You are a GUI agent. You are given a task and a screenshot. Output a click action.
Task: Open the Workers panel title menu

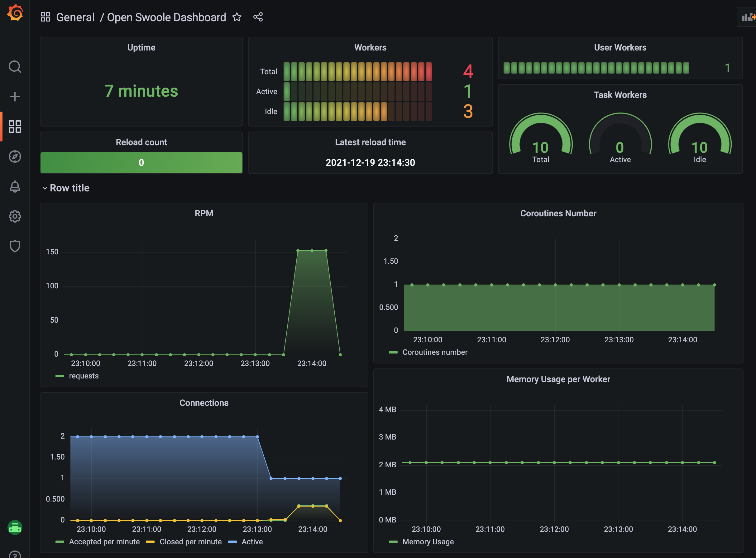pyautogui.click(x=370, y=48)
